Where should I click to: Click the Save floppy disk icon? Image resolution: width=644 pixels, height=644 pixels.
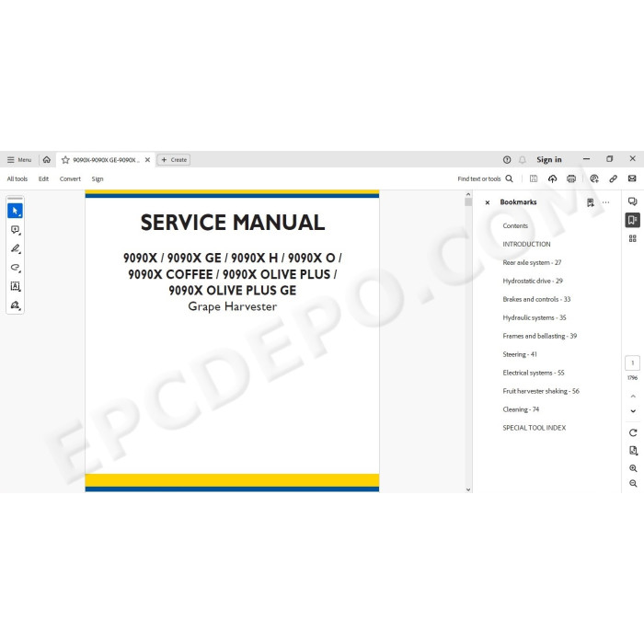pos(534,178)
